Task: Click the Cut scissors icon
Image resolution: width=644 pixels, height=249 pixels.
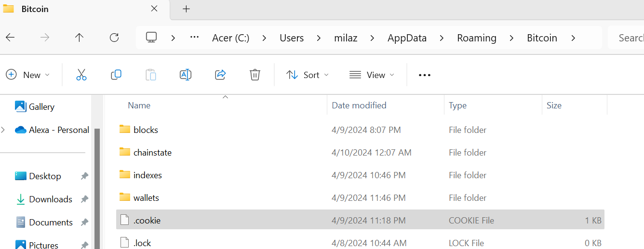Action: [81, 75]
